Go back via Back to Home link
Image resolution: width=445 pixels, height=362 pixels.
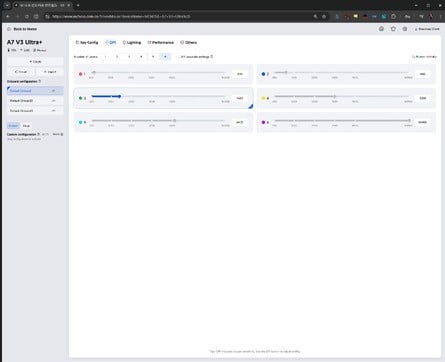[22, 29]
